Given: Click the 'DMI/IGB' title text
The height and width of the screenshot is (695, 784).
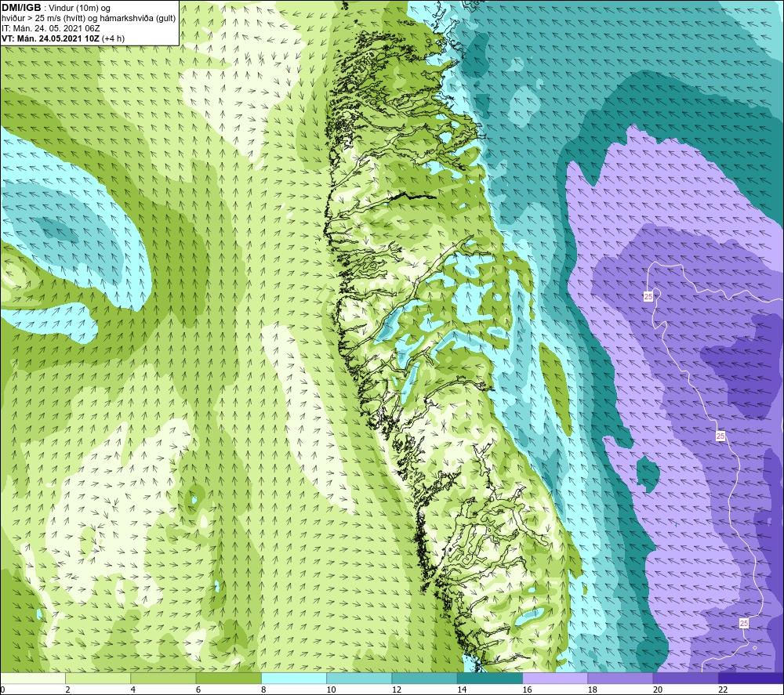Looking at the screenshot, I should click(21, 8).
